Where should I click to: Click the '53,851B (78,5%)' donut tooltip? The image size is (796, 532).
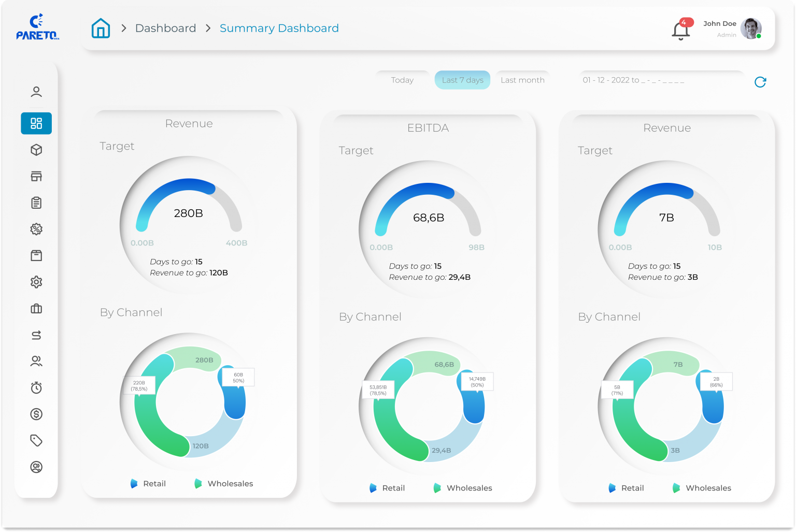pos(378,390)
